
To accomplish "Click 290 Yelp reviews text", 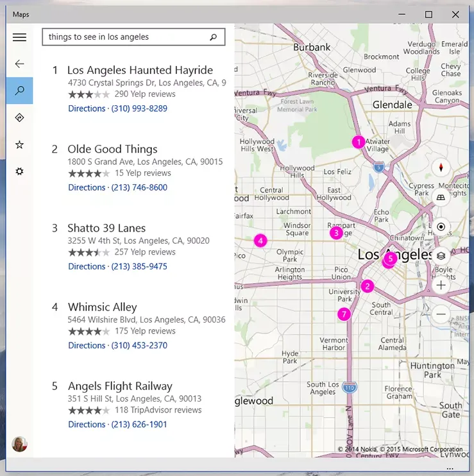I will [x=145, y=94].
